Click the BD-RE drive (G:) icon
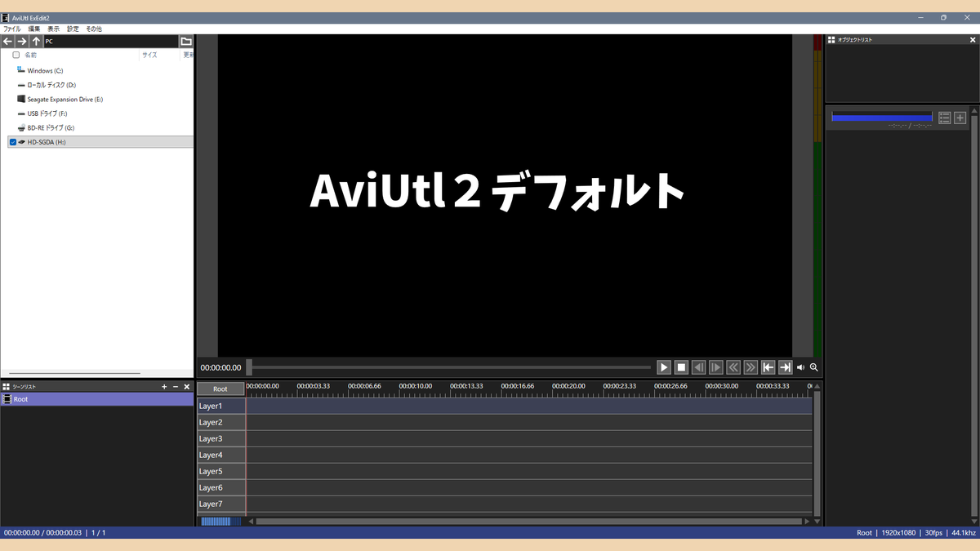Viewport: 980px width, 551px height. [x=21, y=127]
